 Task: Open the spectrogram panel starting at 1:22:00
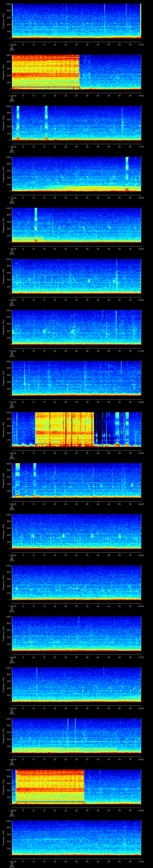tap(77, 429)
